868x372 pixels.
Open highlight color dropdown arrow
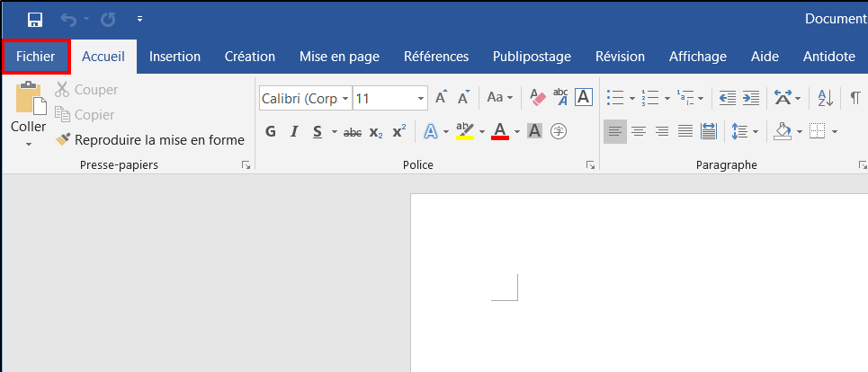[x=481, y=131]
